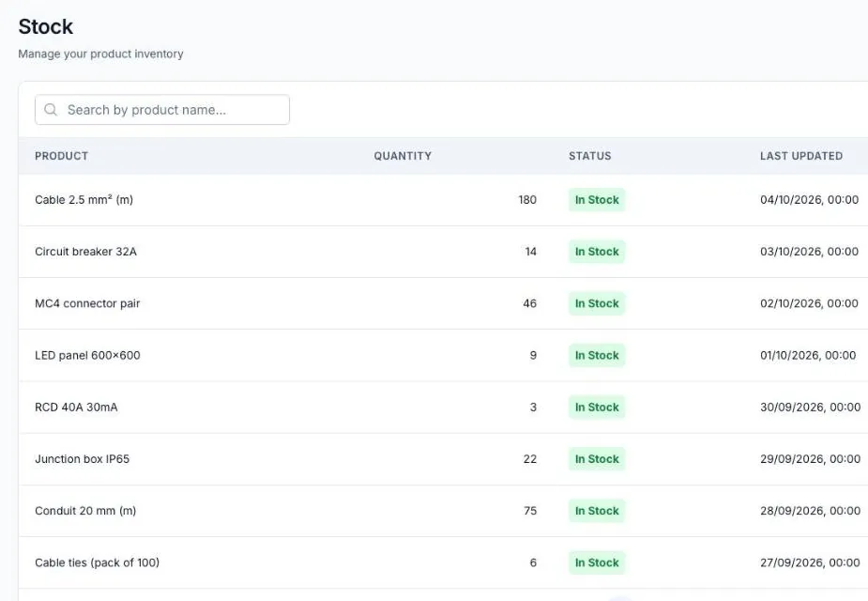Select the RCD 40A 30mA product name
The image size is (868, 601).
click(x=76, y=408)
